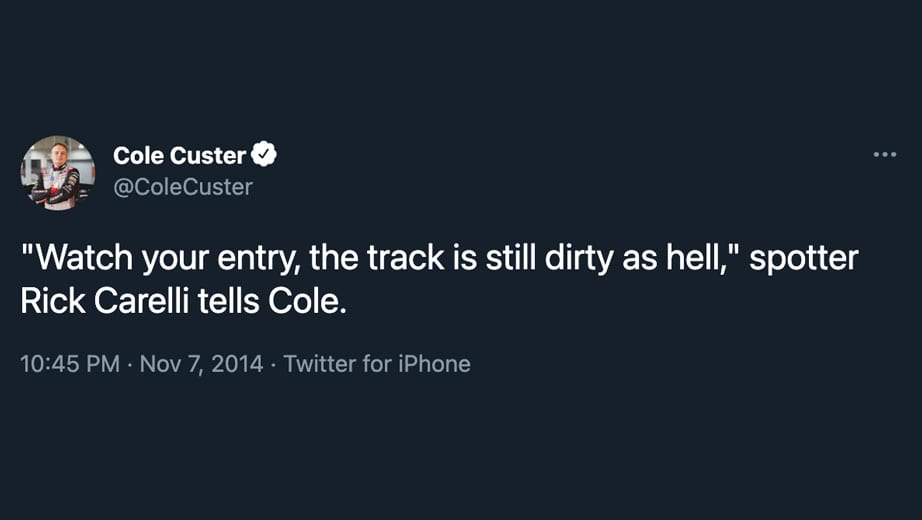
Task: Click the words tells Cole.
Action: click(272, 301)
